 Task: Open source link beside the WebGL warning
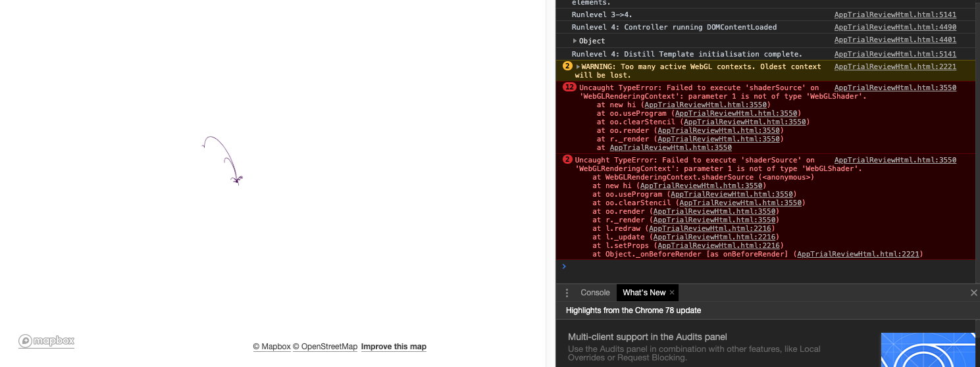click(x=895, y=66)
